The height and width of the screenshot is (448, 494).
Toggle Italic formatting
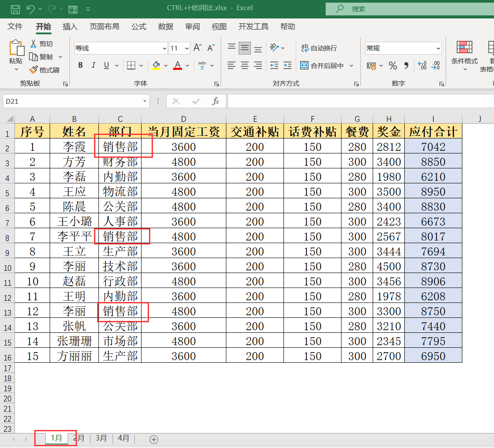point(93,65)
